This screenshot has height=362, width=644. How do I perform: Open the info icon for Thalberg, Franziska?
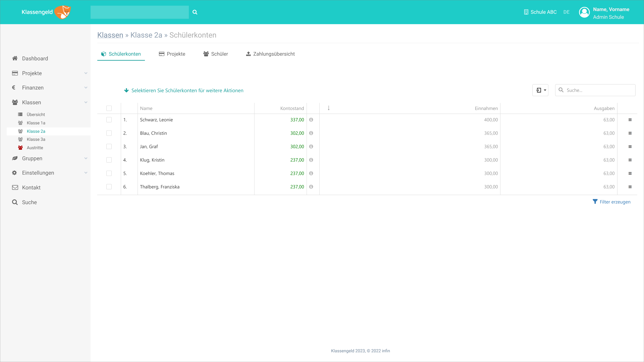pos(311,187)
